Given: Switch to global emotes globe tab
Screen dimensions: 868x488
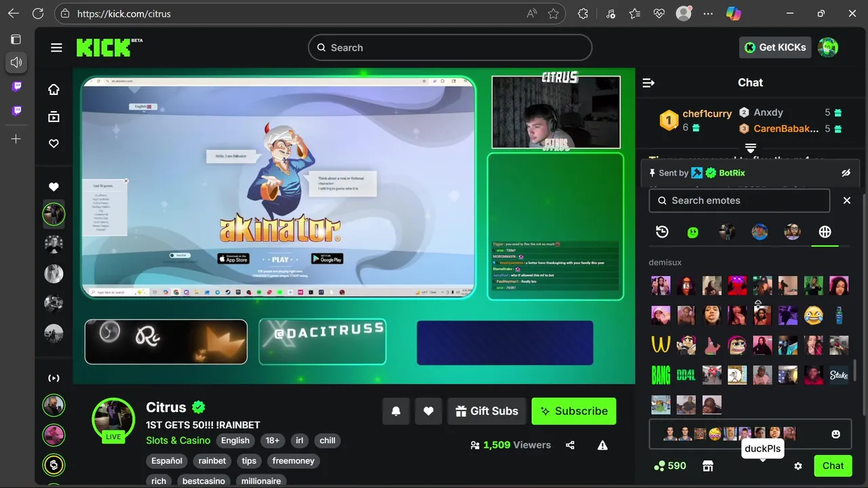Looking at the screenshot, I should point(825,232).
